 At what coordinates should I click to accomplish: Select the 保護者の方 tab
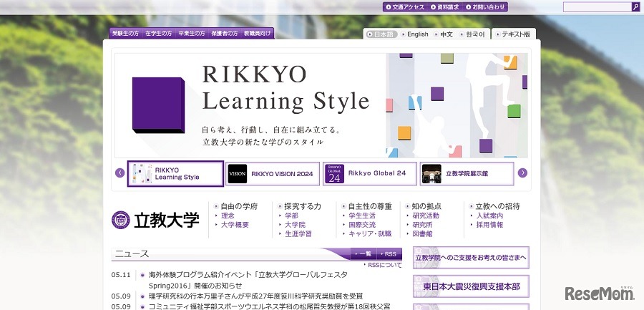[x=224, y=34]
